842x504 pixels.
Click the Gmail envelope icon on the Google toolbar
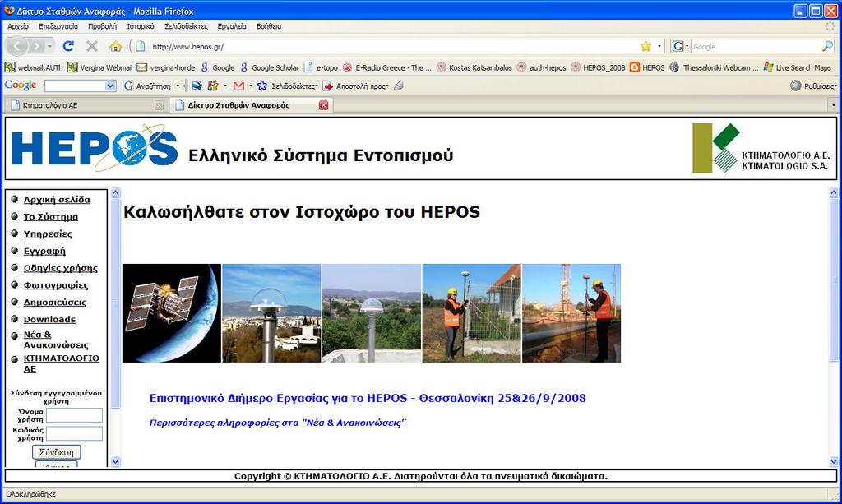[x=239, y=86]
